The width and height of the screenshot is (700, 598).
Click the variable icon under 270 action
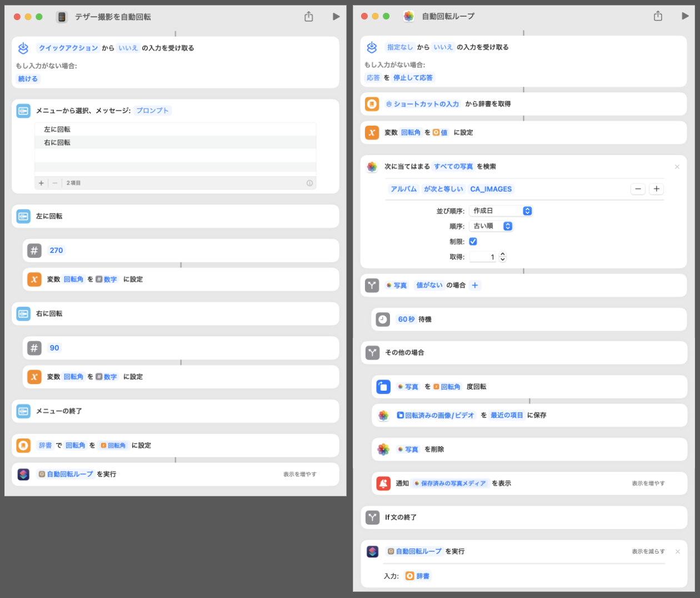[x=34, y=280]
